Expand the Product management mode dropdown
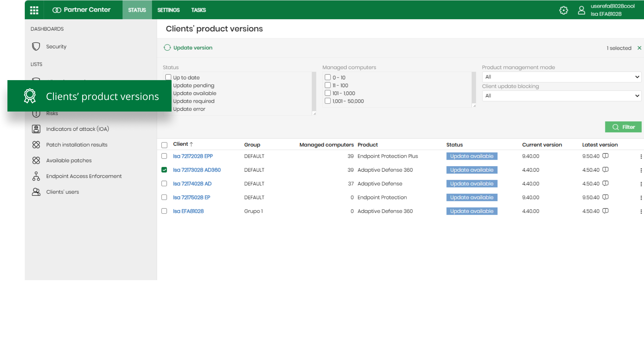Image resolution: width=644 pixels, height=342 pixels. click(561, 77)
